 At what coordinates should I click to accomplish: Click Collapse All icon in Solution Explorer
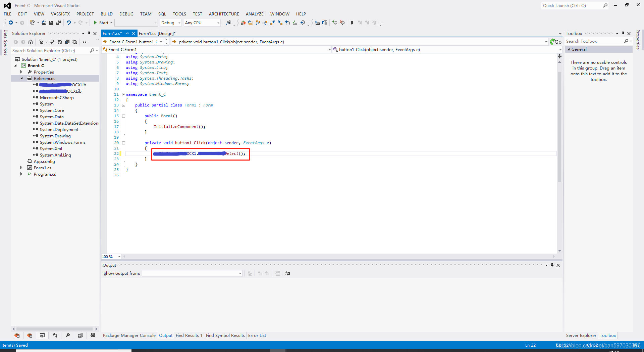click(x=67, y=42)
